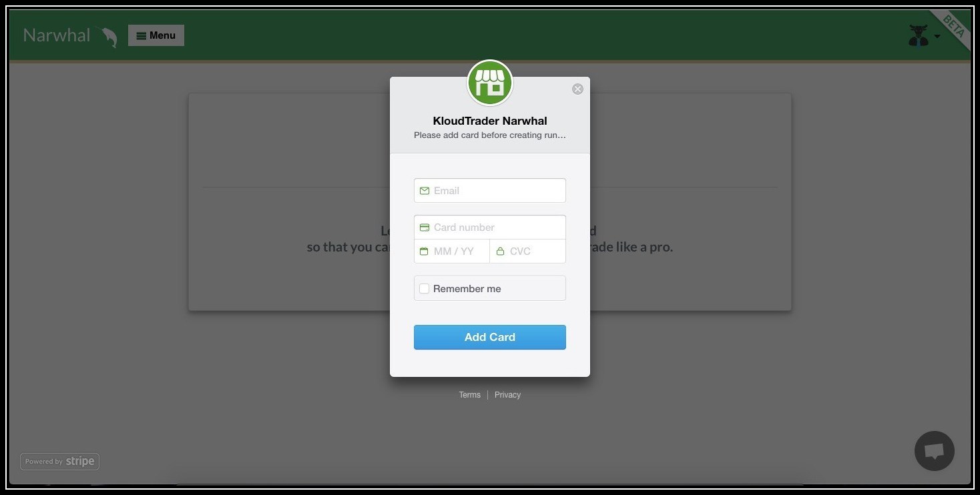Click the green storefront logo icon
Screen dimensions: 980x495
click(x=490, y=83)
